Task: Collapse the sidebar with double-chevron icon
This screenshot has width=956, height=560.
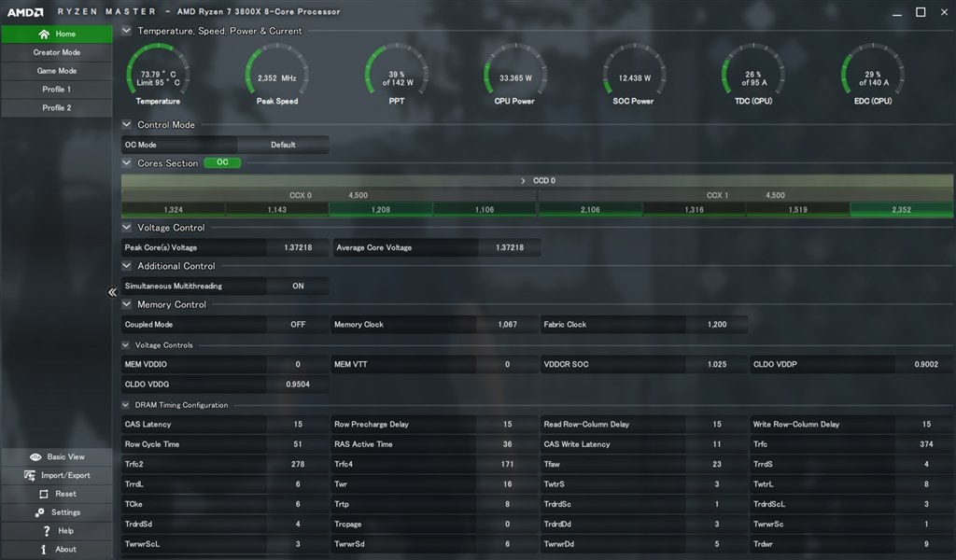Action: click(x=112, y=292)
